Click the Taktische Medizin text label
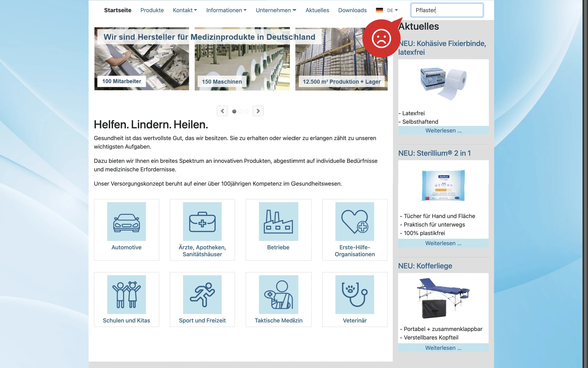The height and width of the screenshot is (368, 588). pyautogui.click(x=278, y=320)
